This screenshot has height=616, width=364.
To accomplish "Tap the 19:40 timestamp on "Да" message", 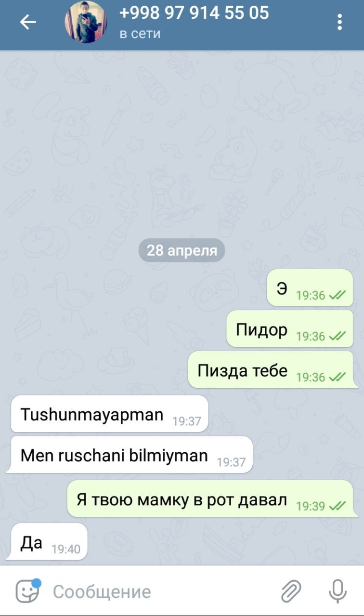I will pyautogui.click(x=66, y=549).
